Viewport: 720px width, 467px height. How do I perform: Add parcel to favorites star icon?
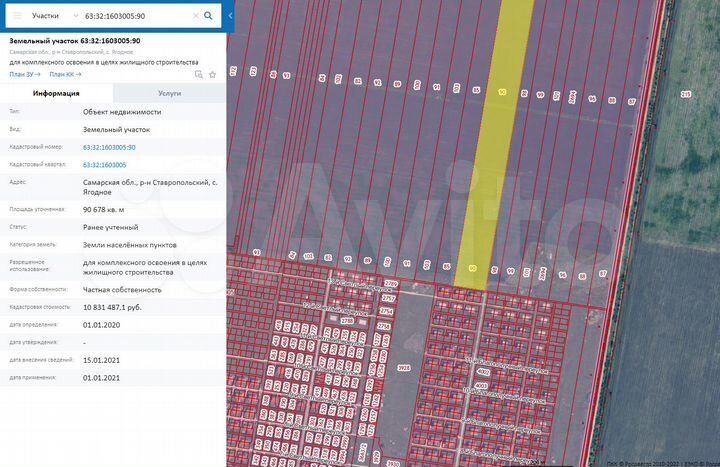pos(212,74)
